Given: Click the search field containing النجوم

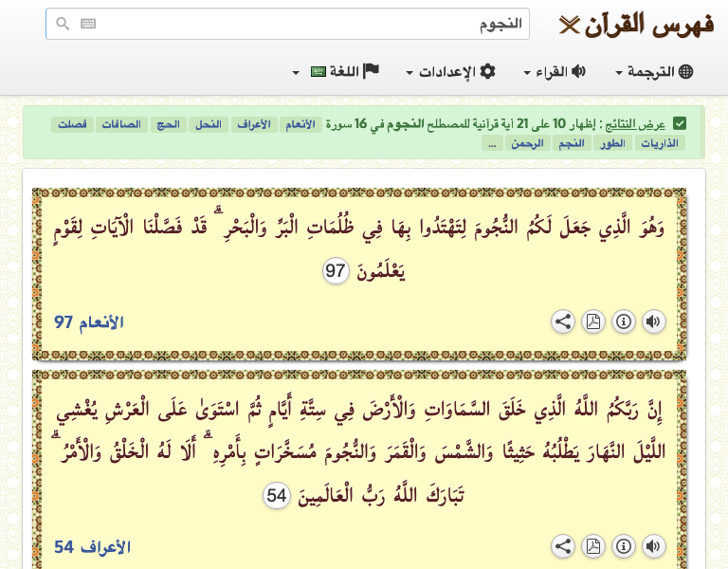Looking at the screenshot, I should coord(313,25).
